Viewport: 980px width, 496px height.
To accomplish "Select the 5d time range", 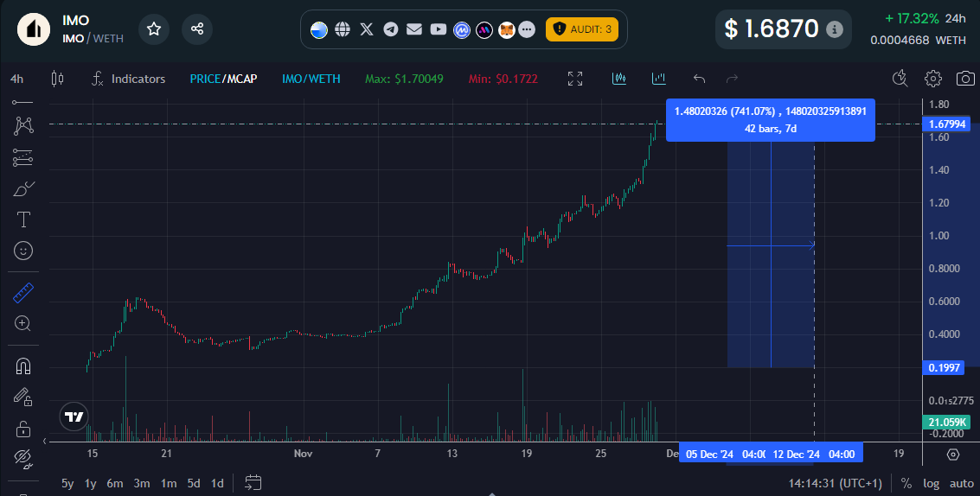I will click(194, 483).
